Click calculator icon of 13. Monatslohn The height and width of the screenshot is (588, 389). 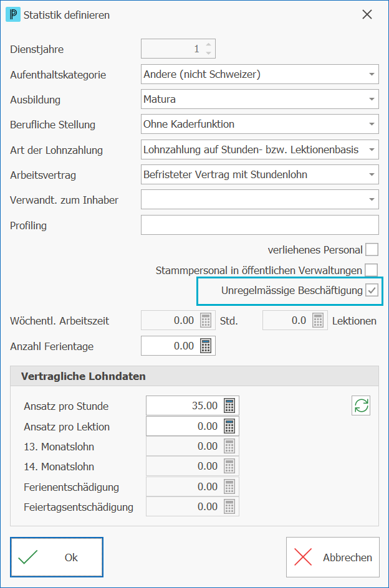(x=229, y=446)
